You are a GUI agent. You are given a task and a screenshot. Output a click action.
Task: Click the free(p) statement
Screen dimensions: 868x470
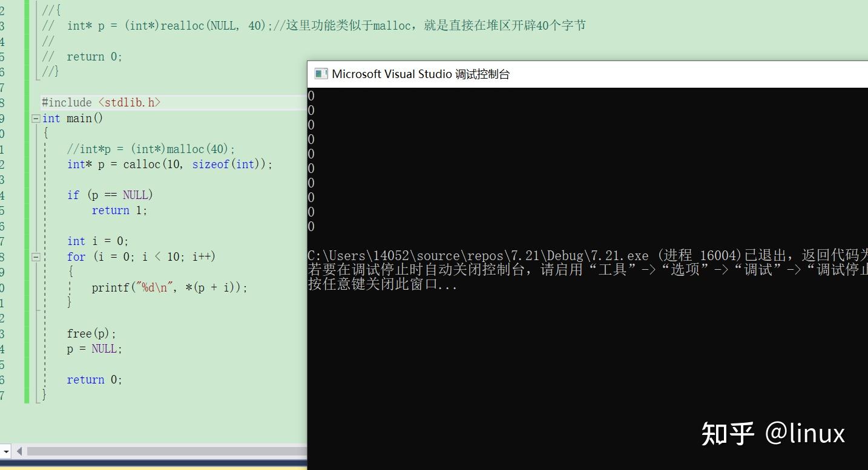[91, 333]
